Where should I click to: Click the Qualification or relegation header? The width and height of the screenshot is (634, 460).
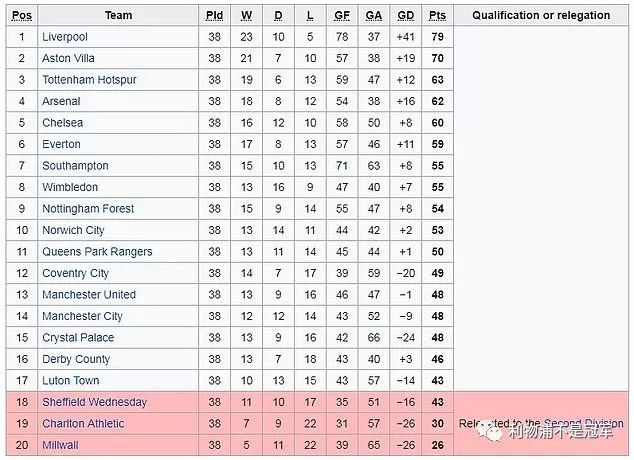pyautogui.click(x=541, y=15)
